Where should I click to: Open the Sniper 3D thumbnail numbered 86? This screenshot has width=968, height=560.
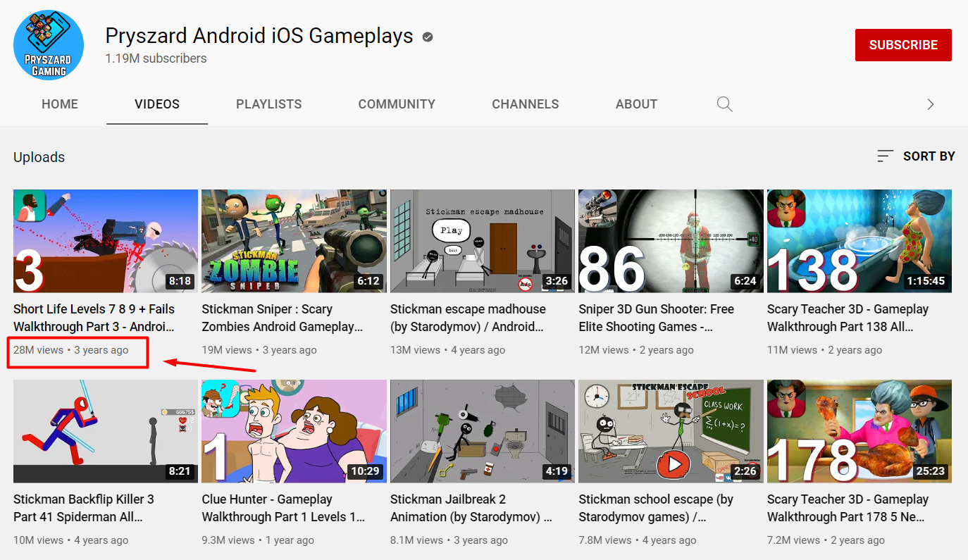click(671, 241)
